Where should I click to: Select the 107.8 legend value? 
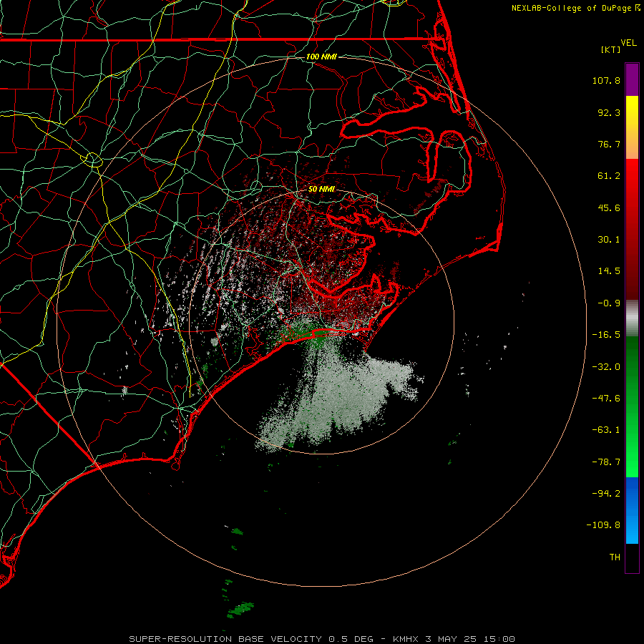coord(606,80)
